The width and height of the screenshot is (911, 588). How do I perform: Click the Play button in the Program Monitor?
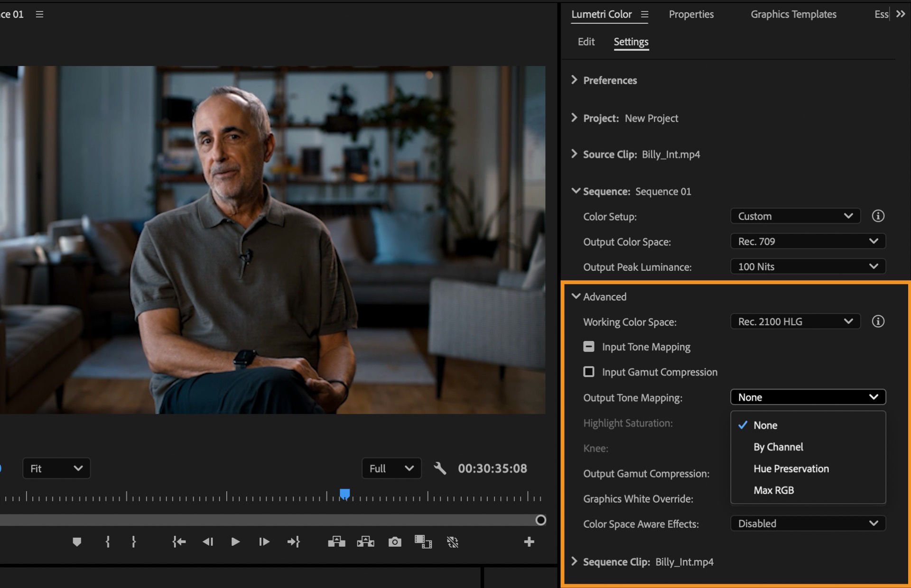pyautogui.click(x=235, y=542)
